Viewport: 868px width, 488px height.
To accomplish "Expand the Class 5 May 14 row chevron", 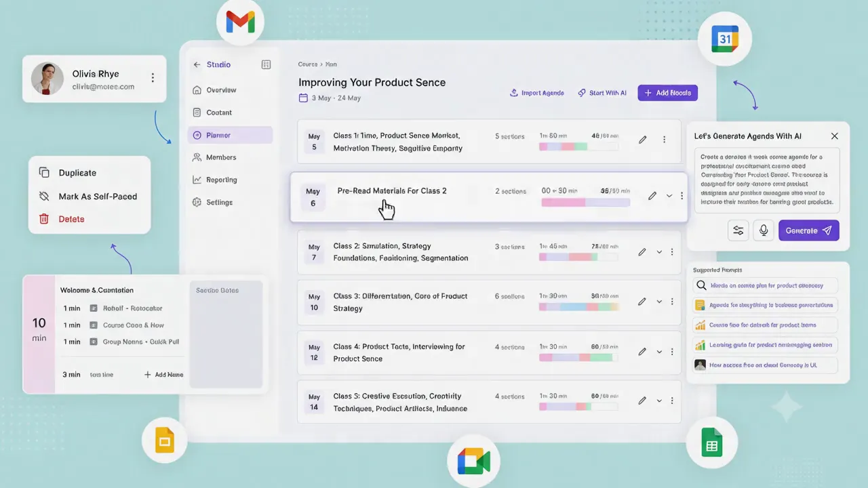I will [x=658, y=401].
